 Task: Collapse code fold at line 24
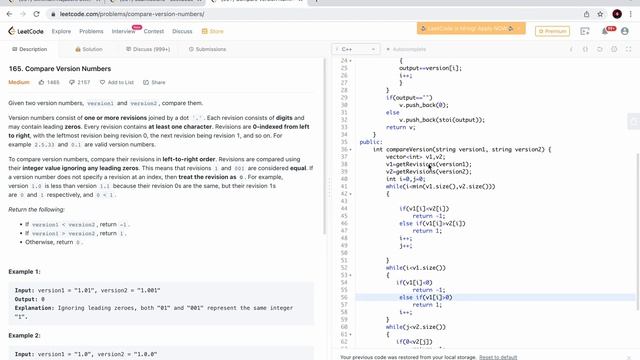click(x=351, y=60)
